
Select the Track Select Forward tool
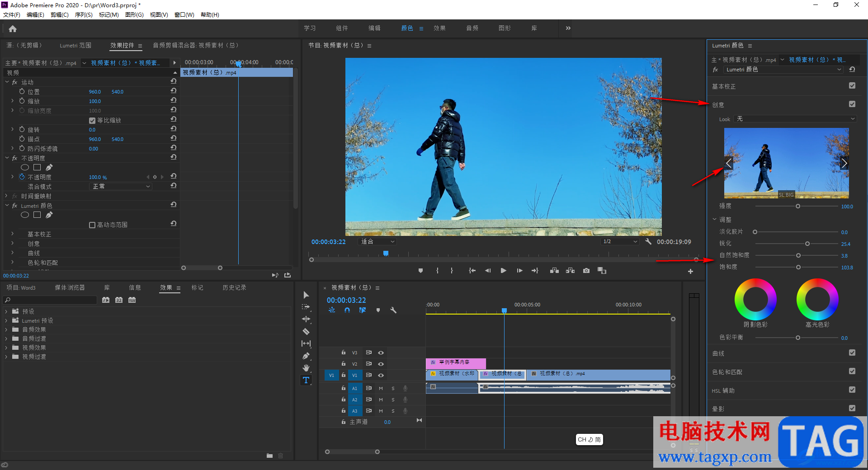click(x=306, y=307)
